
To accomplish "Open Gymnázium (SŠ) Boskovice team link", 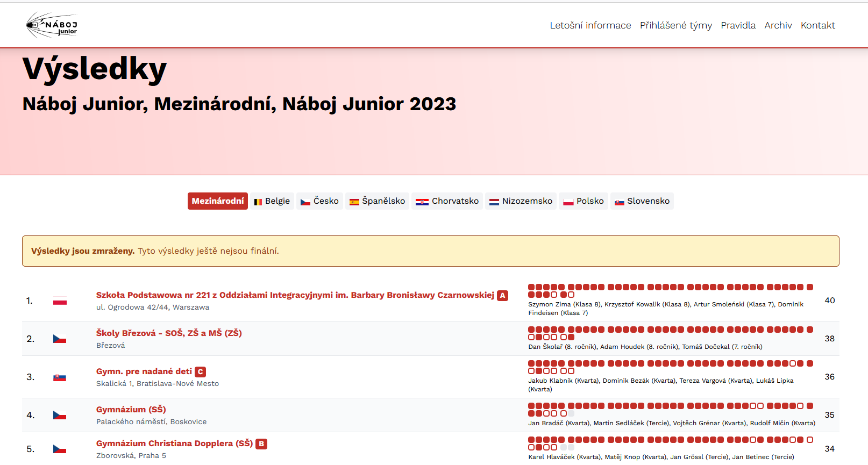I will point(131,410).
